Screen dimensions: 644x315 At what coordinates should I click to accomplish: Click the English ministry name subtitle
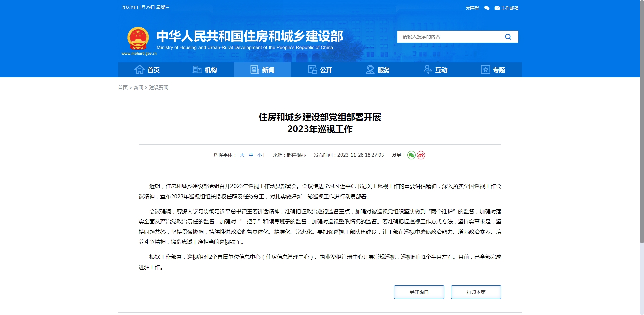coord(245,47)
